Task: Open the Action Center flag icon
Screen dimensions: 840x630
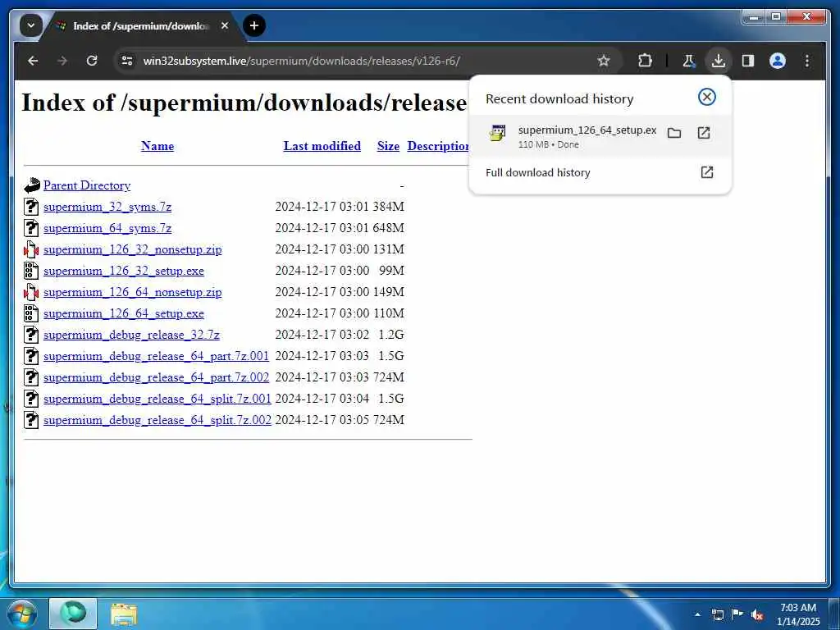Action: tap(737, 614)
